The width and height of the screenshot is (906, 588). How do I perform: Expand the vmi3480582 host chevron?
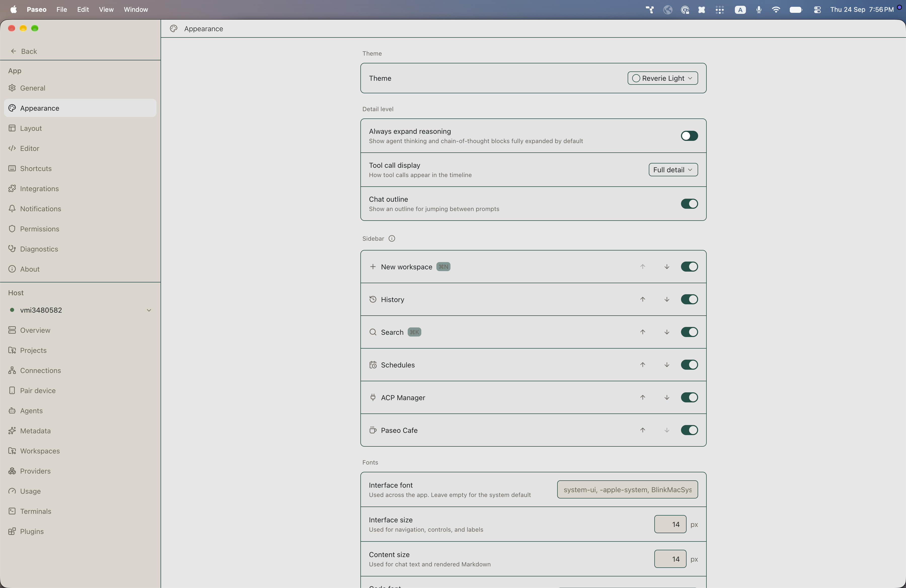coord(149,310)
